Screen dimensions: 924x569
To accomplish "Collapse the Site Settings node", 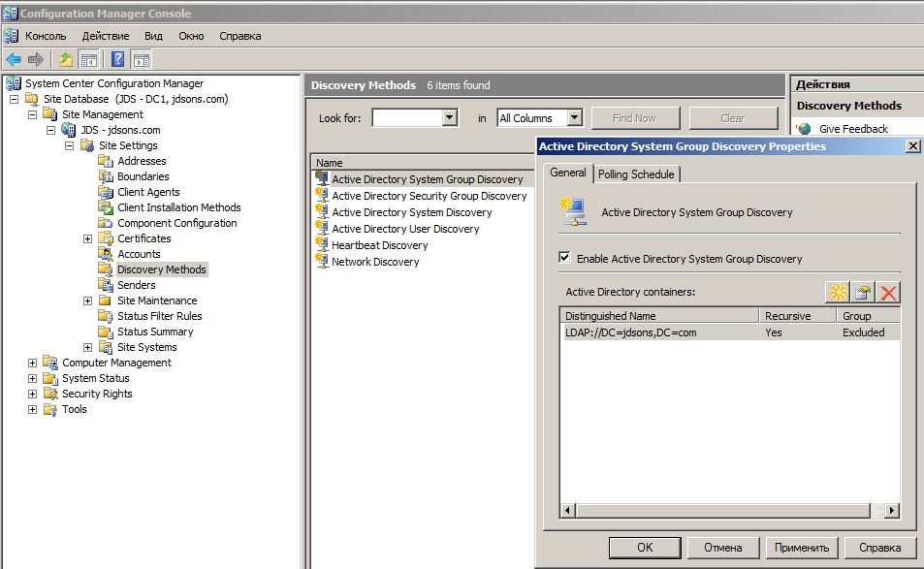I will [x=69, y=145].
